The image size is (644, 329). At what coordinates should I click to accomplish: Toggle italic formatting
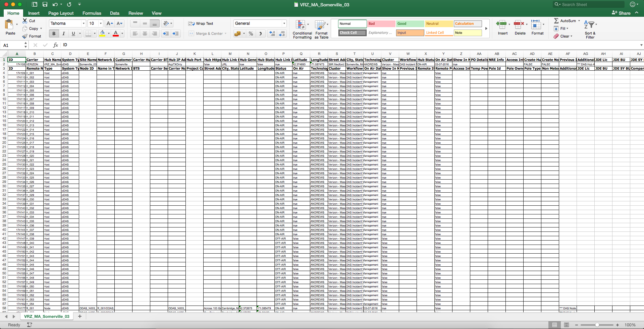pyautogui.click(x=63, y=34)
